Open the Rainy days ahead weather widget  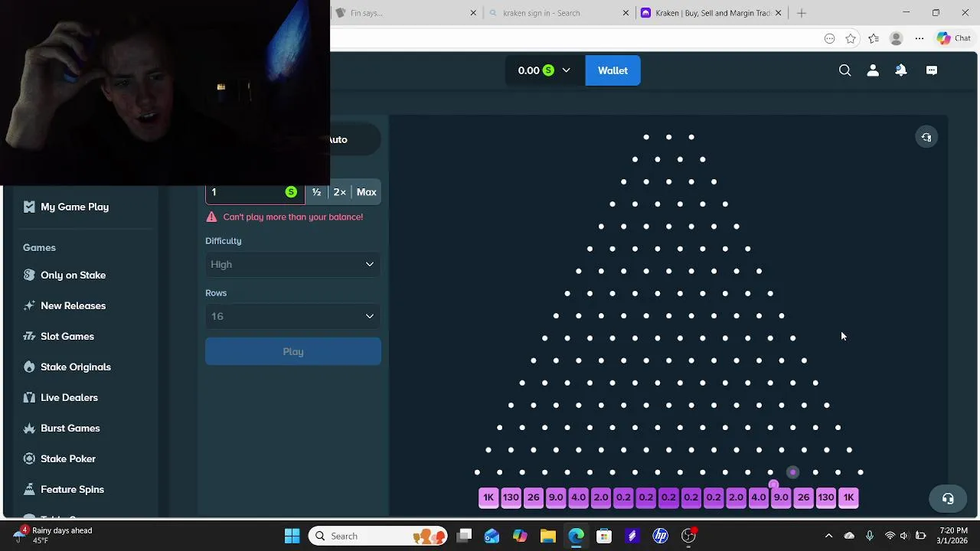click(x=54, y=535)
